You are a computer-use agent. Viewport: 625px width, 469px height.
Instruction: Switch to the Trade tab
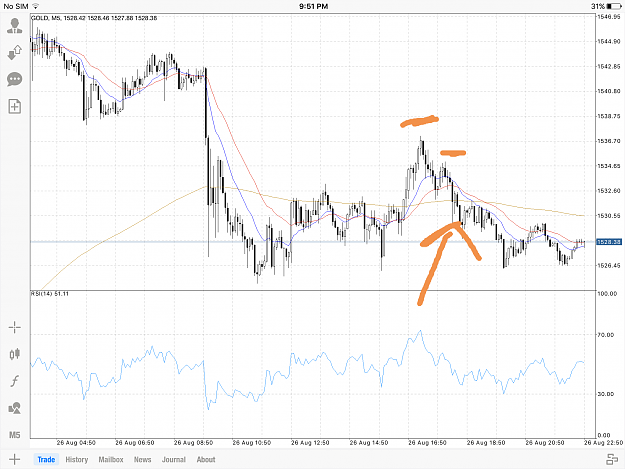(x=46, y=459)
